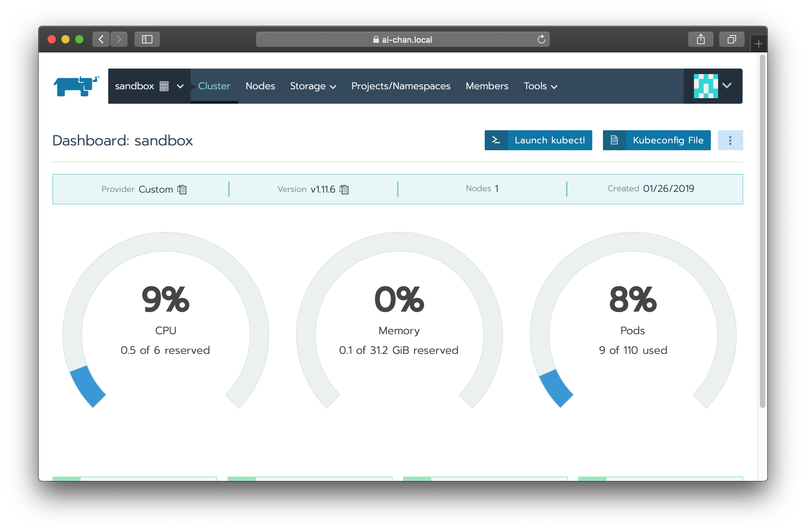Open the user account dropdown chevron
This screenshot has height=532, width=806.
coord(727,86)
